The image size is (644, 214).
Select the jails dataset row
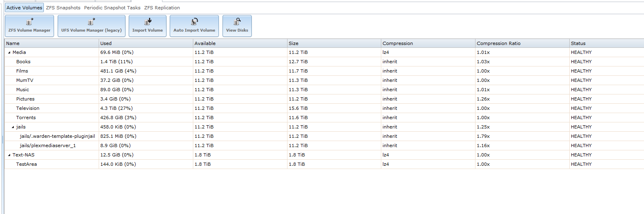click(x=324, y=127)
